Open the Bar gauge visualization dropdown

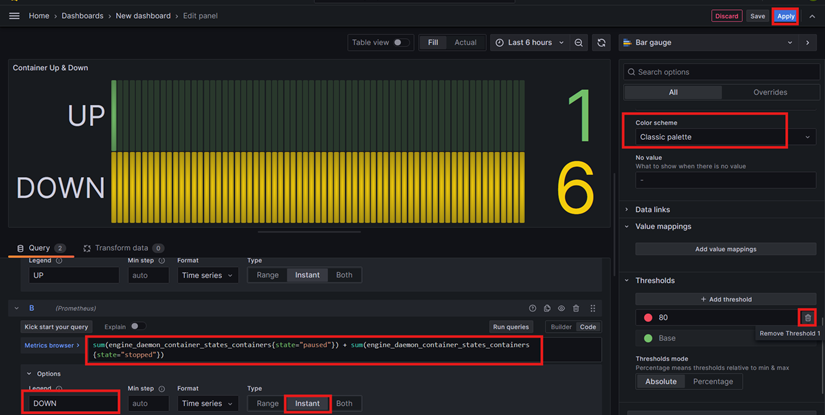pos(708,43)
